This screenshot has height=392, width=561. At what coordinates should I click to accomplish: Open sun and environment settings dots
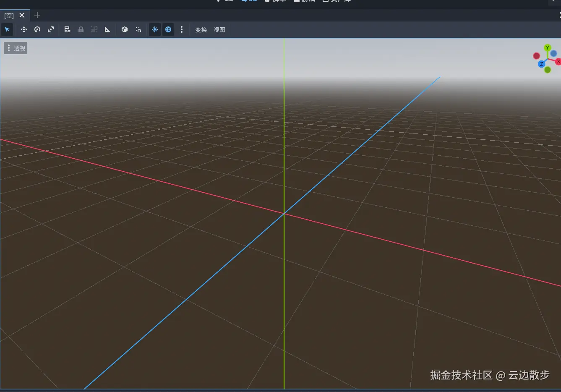click(182, 30)
